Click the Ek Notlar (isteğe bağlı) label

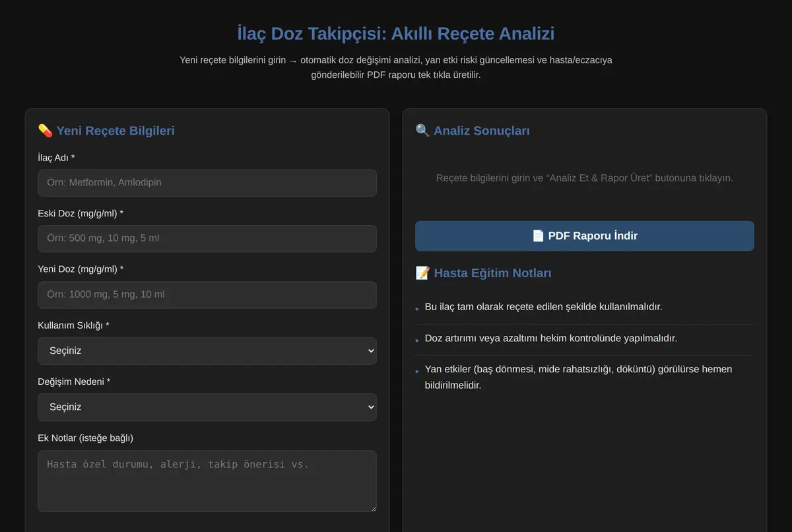coord(86,438)
